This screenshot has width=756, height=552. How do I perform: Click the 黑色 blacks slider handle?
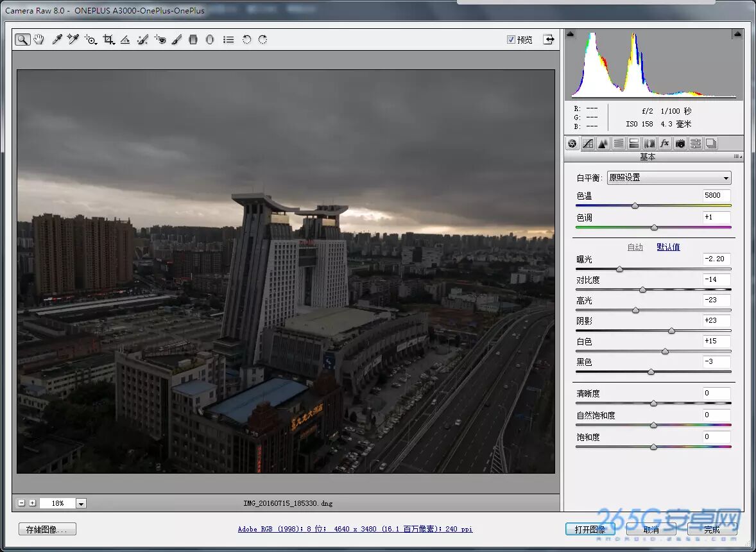coord(651,372)
